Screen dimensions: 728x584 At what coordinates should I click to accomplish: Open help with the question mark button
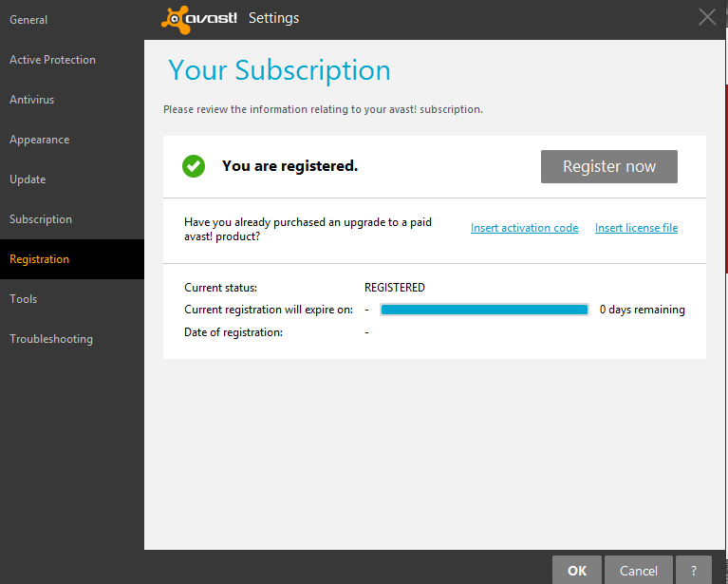(694, 570)
